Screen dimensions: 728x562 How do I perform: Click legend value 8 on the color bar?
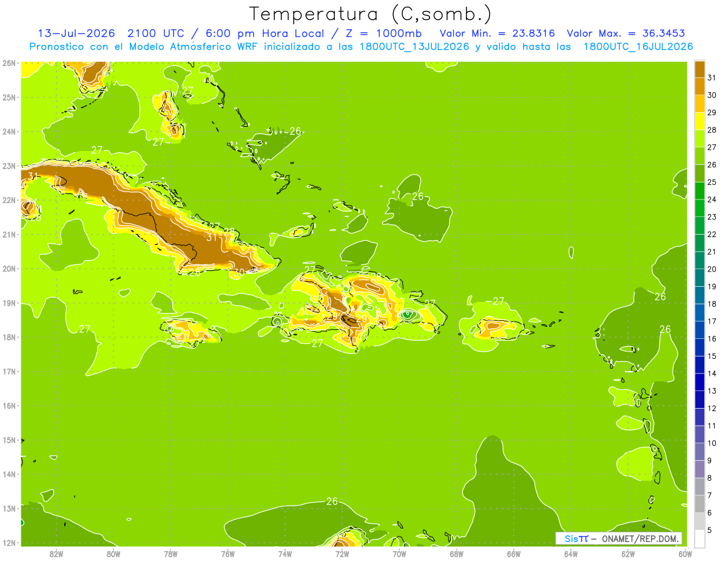710,478
